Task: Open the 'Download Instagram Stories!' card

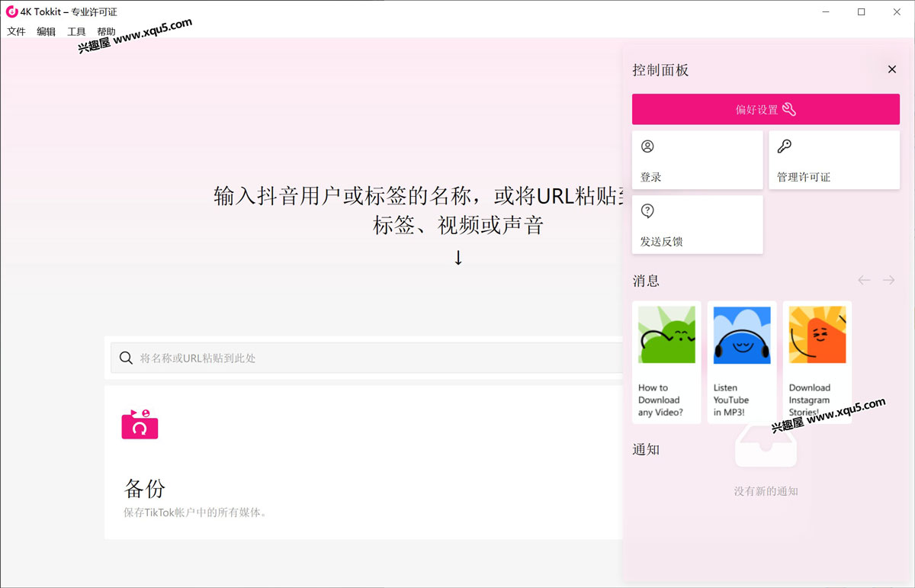Action: click(817, 362)
